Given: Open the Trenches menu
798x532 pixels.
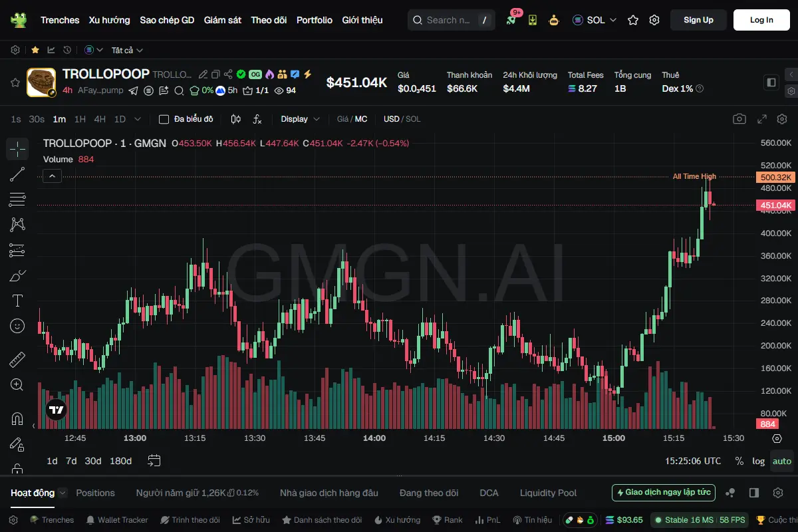Looking at the screenshot, I should coord(60,20).
